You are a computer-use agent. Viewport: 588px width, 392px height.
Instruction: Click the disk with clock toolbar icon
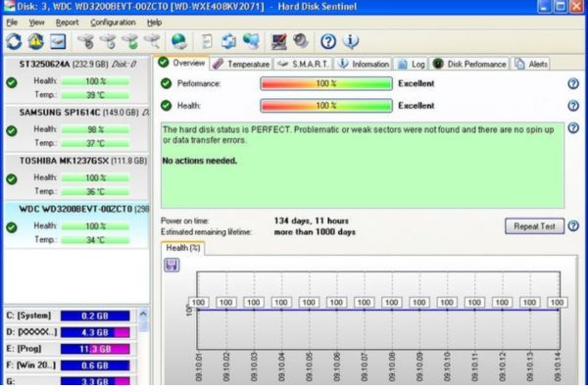[109, 41]
